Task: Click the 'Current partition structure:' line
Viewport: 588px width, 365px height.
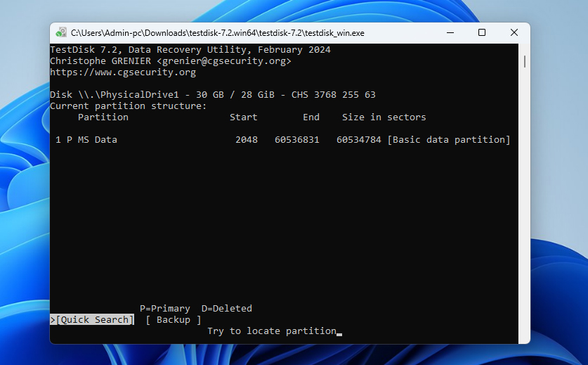Action: (x=129, y=106)
